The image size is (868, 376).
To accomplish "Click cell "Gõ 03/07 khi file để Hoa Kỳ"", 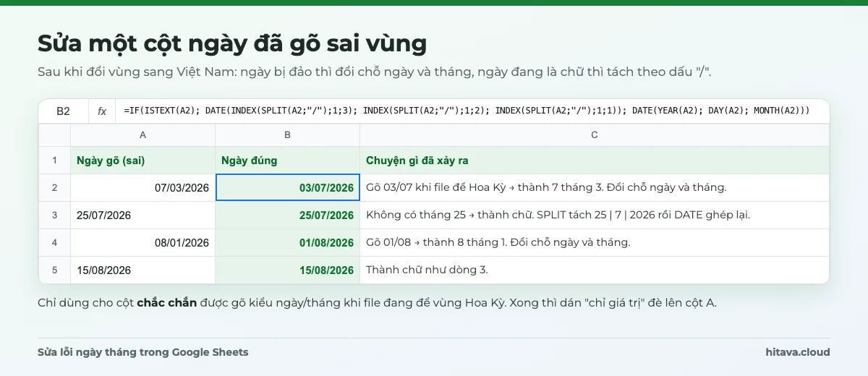I will (594, 188).
